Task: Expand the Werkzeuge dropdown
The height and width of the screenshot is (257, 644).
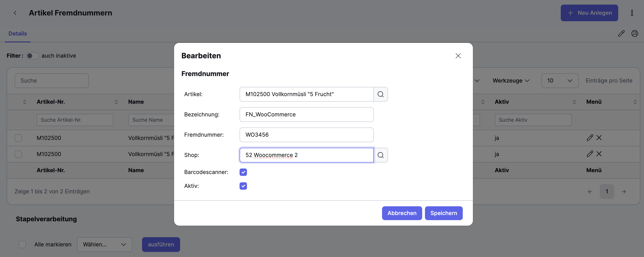Action: pos(511,80)
